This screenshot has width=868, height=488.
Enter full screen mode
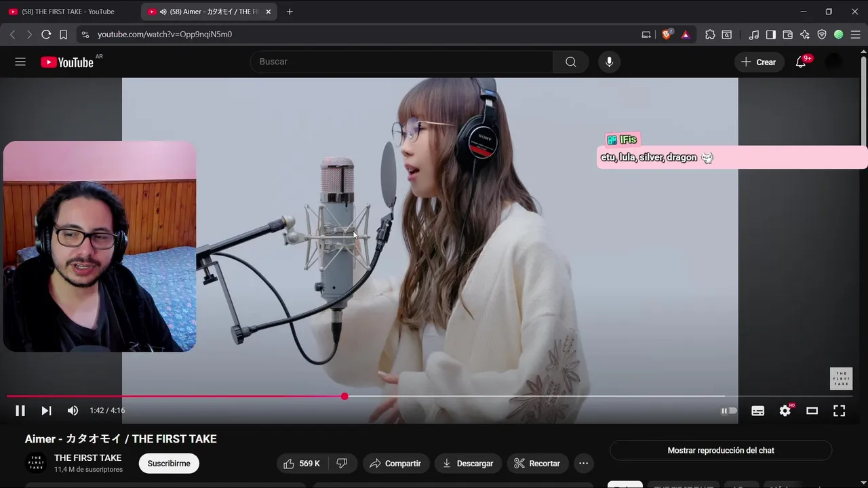tap(840, 411)
